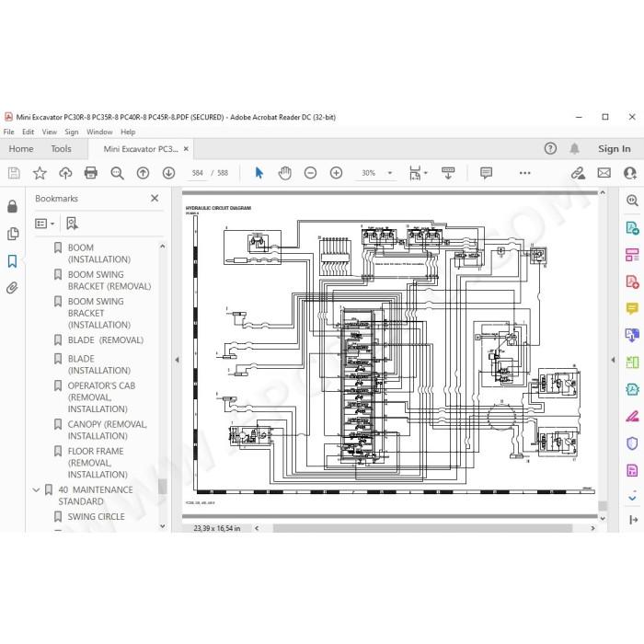The image size is (644, 644).
Task: Open bookmark options dropdown
Action: [x=45, y=224]
